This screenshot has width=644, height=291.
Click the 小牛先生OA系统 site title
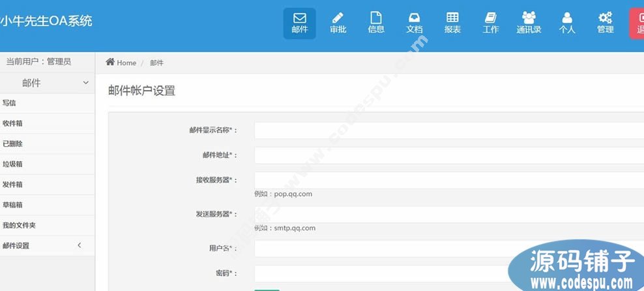(46, 21)
